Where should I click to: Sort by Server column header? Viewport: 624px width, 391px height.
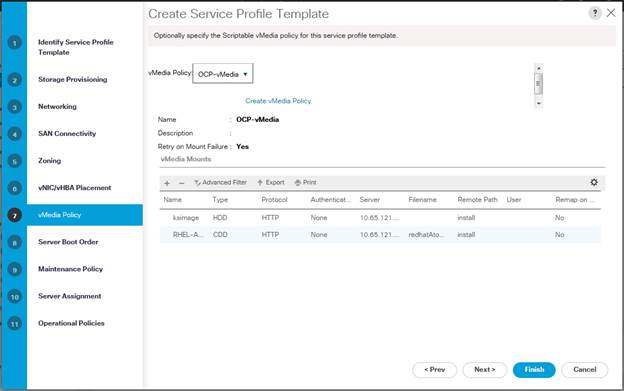(370, 200)
